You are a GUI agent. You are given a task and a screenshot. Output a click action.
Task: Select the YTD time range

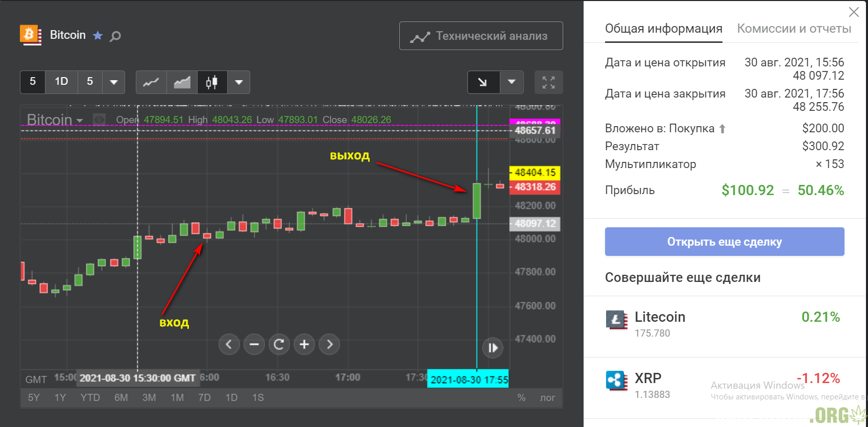tap(90, 397)
